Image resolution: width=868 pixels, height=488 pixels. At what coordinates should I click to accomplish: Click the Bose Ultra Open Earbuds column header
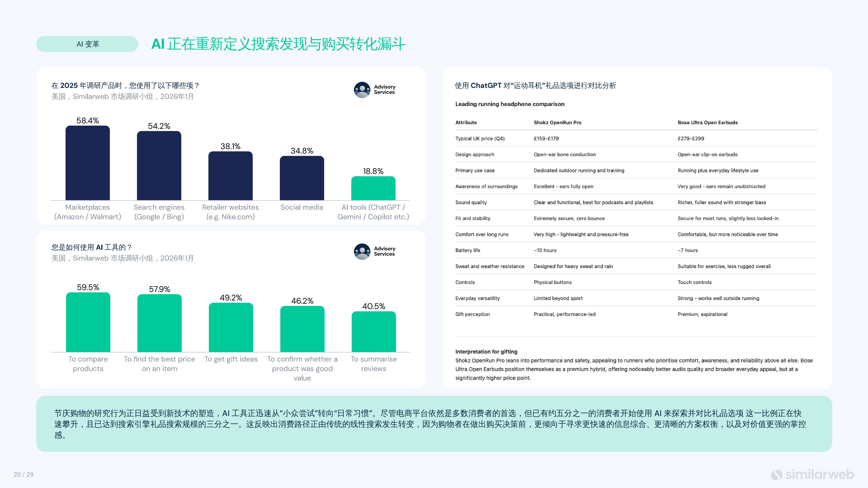pos(708,123)
